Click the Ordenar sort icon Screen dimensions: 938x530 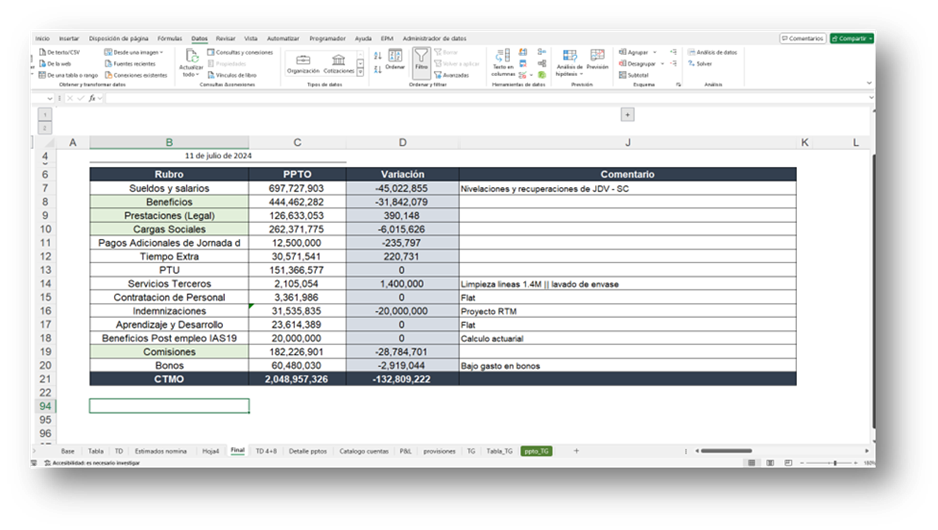point(395,58)
